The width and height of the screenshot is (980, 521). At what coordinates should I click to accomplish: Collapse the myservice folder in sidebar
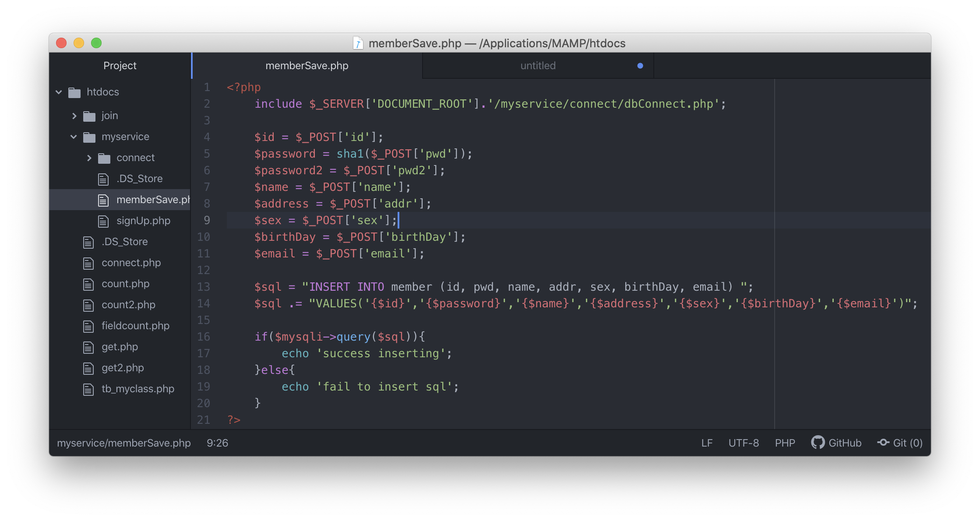pyautogui.click(x=73, y=137)
